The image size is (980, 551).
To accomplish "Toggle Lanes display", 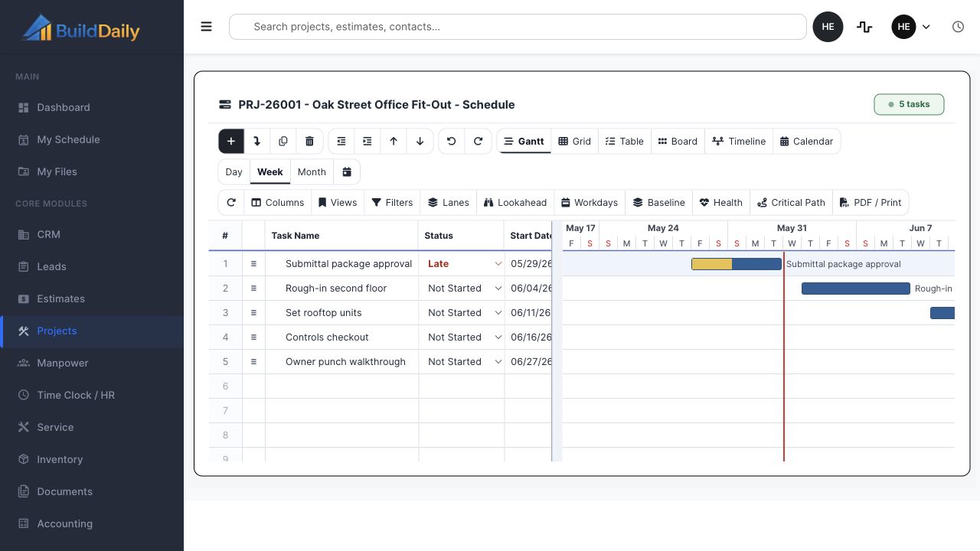I will 449,203.
